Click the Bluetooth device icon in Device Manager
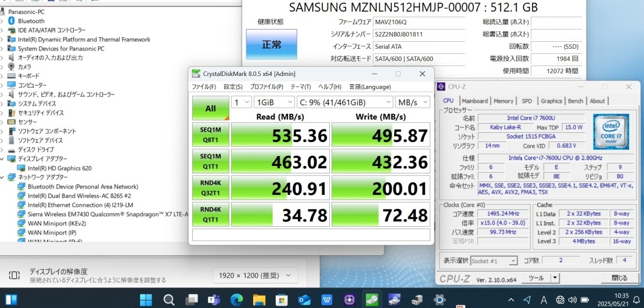The width and height of the screenshot is (644, 308). click(12, 21)
